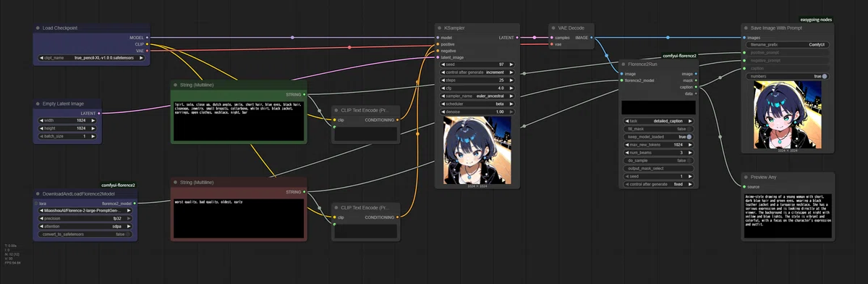Increase the KSampler seed 97 arrow

[x=511, y=64]
